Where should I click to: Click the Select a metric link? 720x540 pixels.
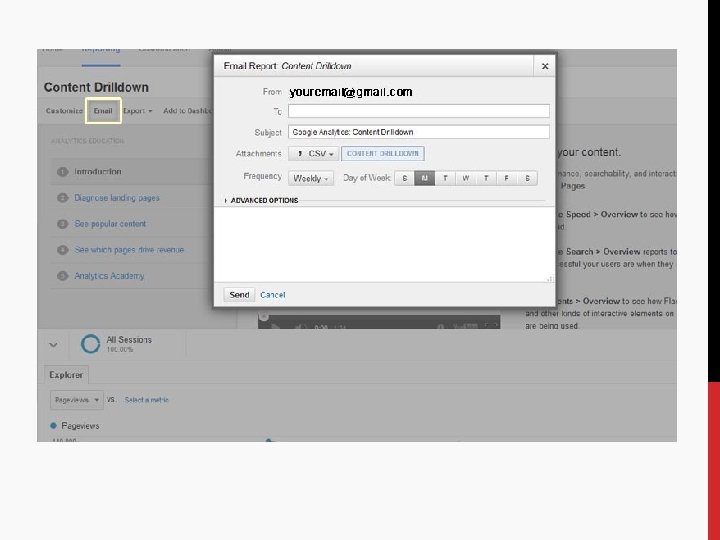tap(146, 400)
